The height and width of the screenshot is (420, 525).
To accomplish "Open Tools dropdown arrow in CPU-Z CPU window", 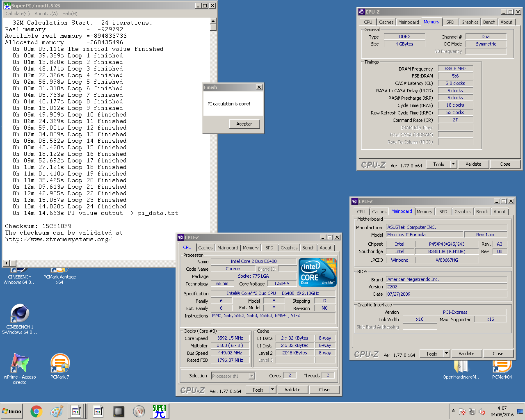I will coord(272,390).
